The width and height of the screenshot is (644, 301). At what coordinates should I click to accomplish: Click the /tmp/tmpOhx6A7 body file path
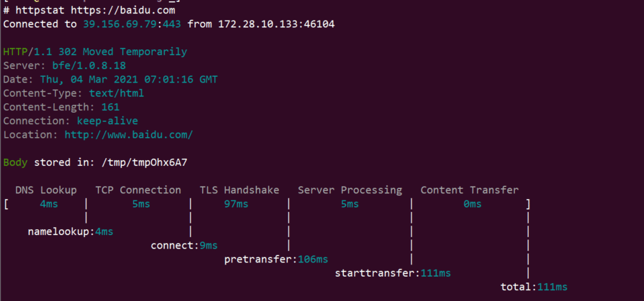[144, 163]
